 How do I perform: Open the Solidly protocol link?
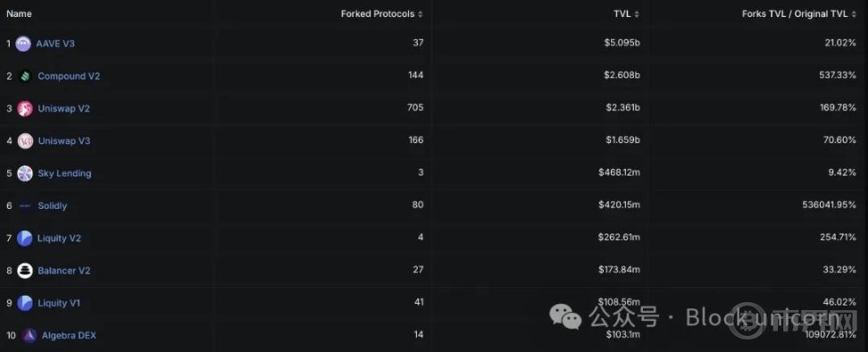point(53,205)
